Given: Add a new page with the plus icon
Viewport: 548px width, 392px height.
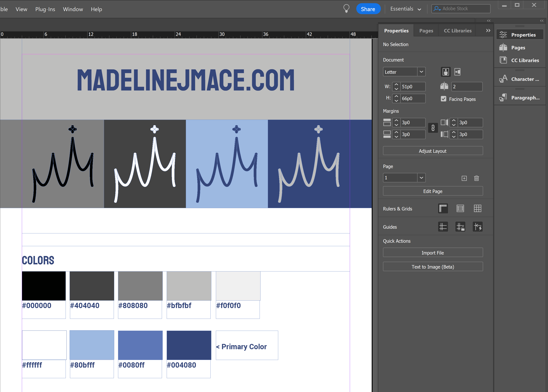Looking at the screenshot, I should coord(464,178).
